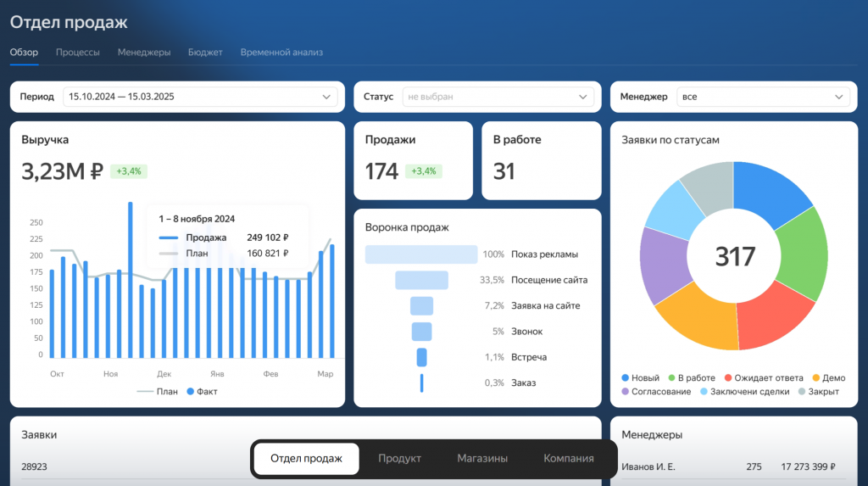This screenshot has height=486, width=868.
Task: Toggle the Согласование legend item
Action: pos(656,391)
